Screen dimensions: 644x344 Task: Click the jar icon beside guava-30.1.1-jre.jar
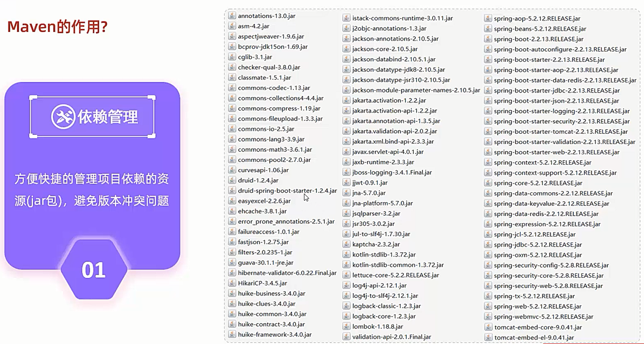(x=232, y=262)
